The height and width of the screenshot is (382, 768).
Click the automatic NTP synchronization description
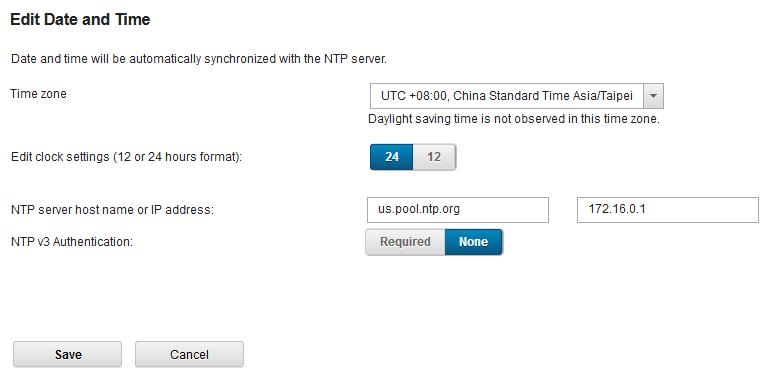[x=199, y=60]
